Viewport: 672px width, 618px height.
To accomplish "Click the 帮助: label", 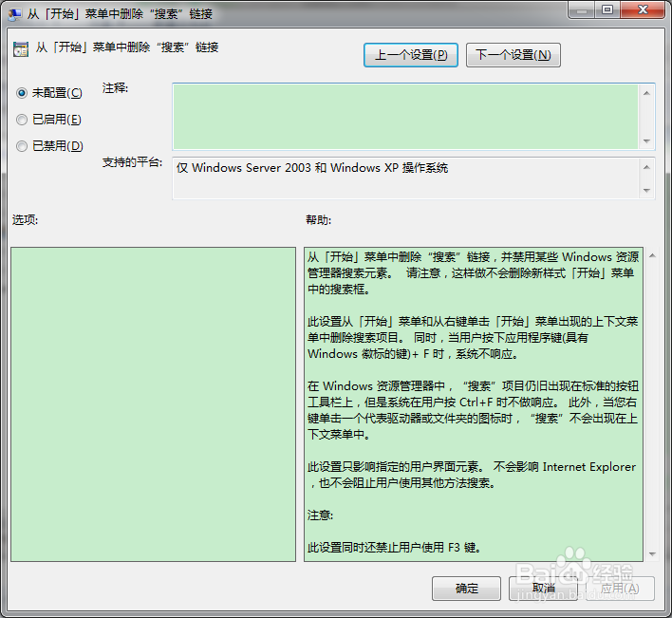I will click(x=318, y=220).
